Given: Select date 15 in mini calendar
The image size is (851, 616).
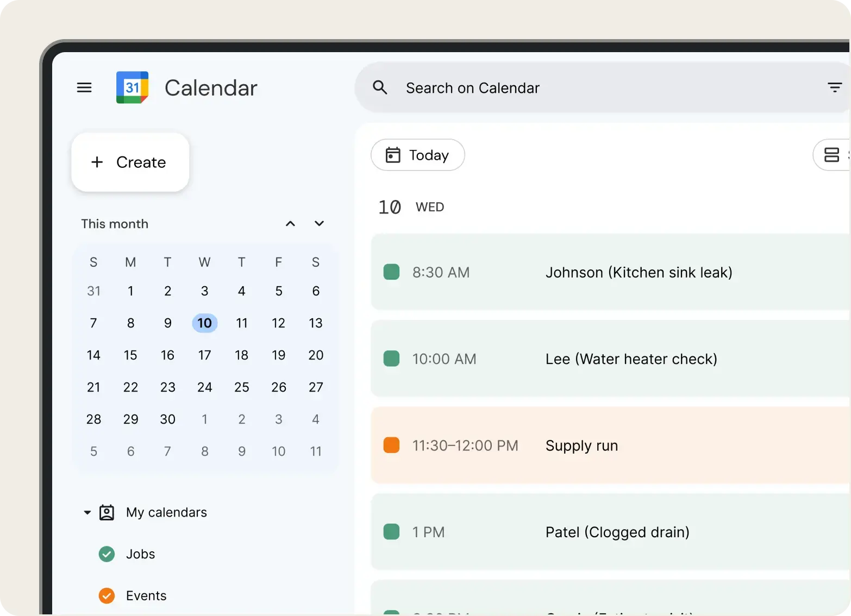Looking at the screenshot, I should pyautogui.click(x=130, y=355).
